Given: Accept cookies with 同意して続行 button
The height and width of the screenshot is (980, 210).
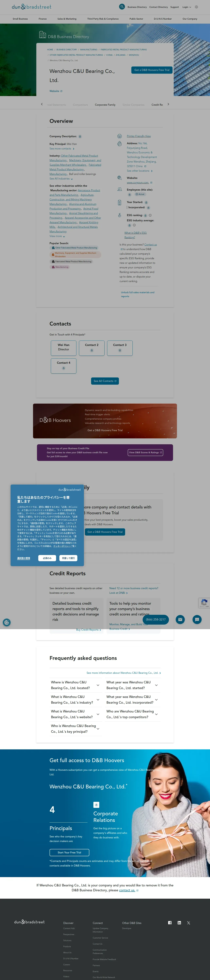Looking at the screenshot, I should click(x=68, y=558).
